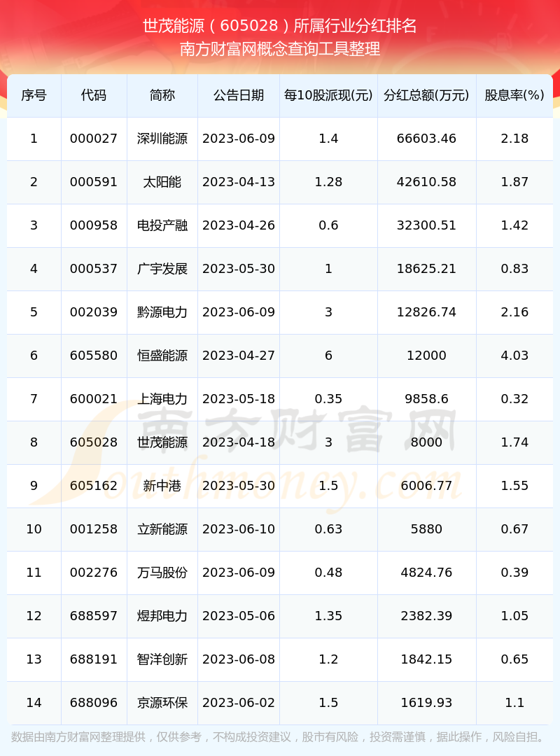Click the dividend total 66603.46
Viewport: 560px width, 756px height.
click(x=426, y=139)
